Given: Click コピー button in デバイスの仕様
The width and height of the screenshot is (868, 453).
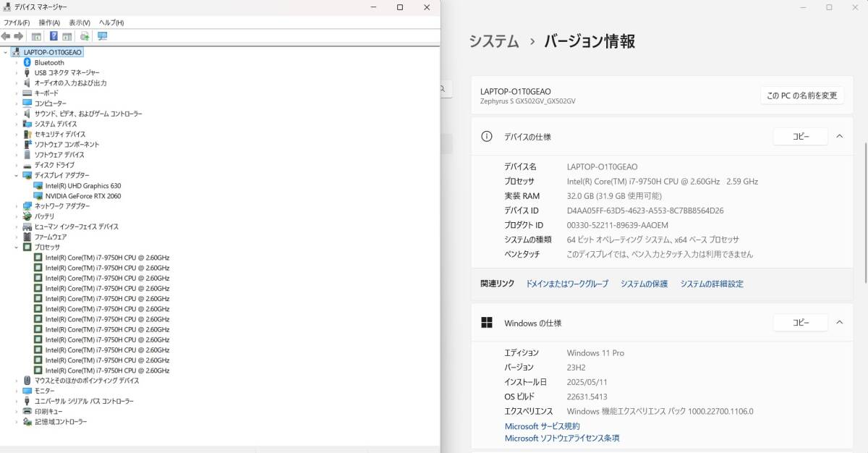Looking at the screenshot, I should pos(801,136).
